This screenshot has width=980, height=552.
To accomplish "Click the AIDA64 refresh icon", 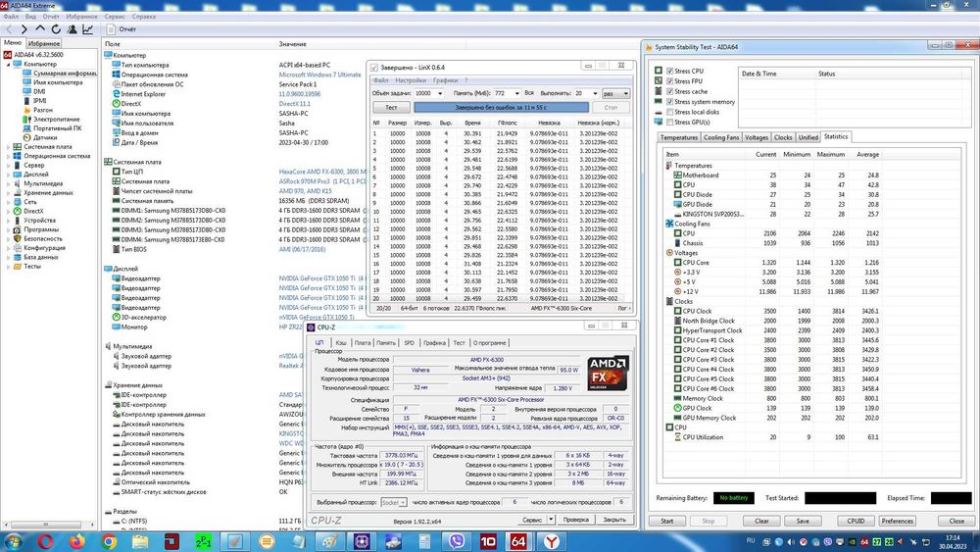I will pyautogui.click(x=56, y=29).
